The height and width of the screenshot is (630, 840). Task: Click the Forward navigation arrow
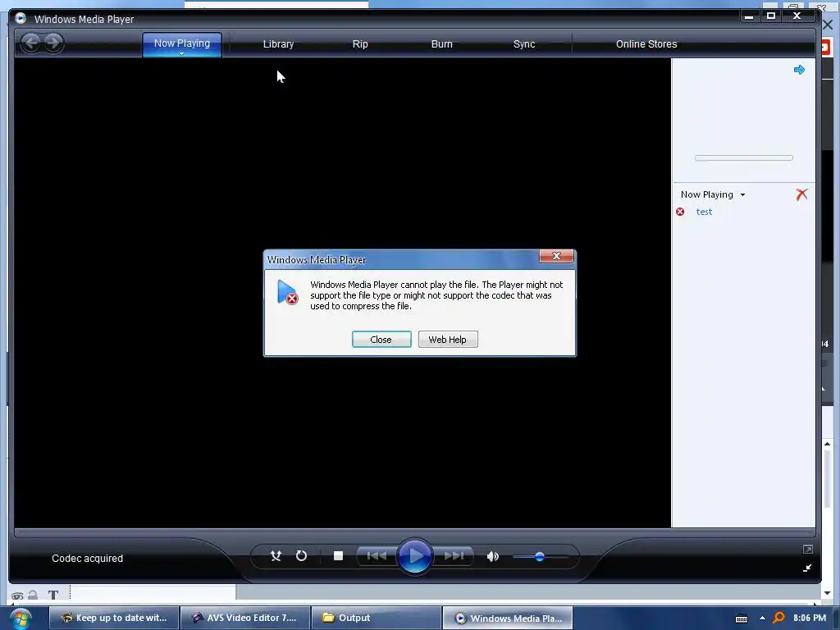(x=53, y=43)
